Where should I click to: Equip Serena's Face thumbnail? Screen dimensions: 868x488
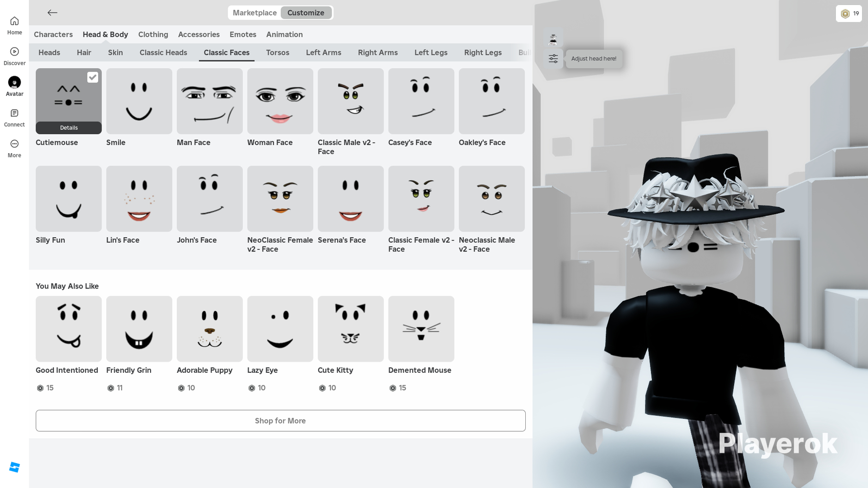point(351,199)
